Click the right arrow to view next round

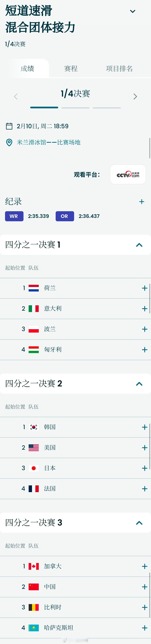pyautogui.click(x=135, y=96)
